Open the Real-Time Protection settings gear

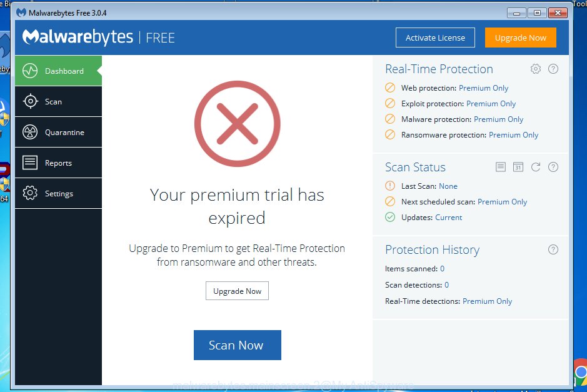[536, 69]
